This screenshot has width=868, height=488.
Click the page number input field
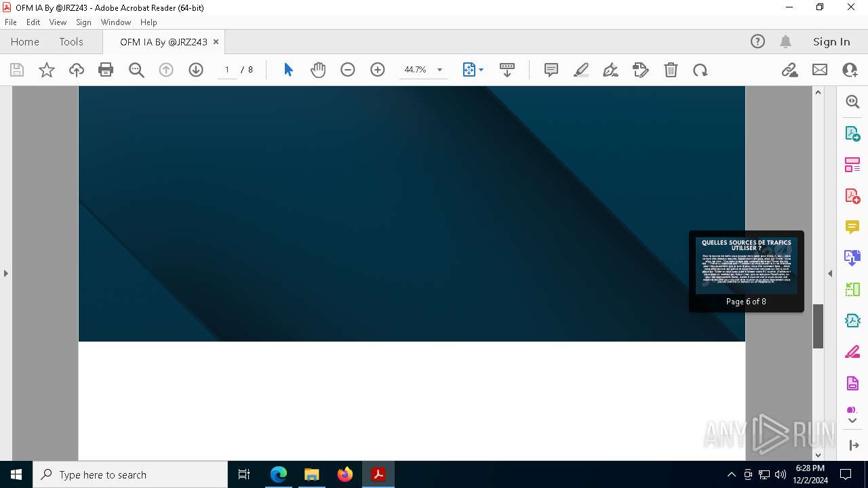point(226,70)
